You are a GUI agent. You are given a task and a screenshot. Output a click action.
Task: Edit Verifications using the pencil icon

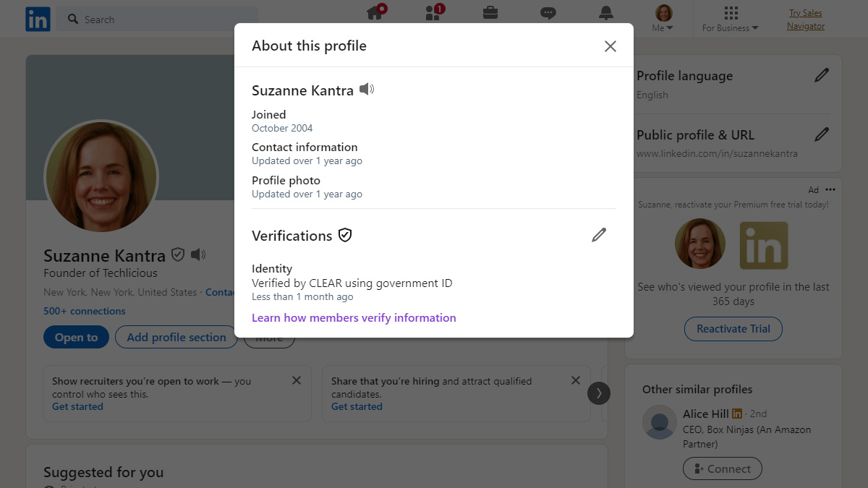click(x=598, y=234)
